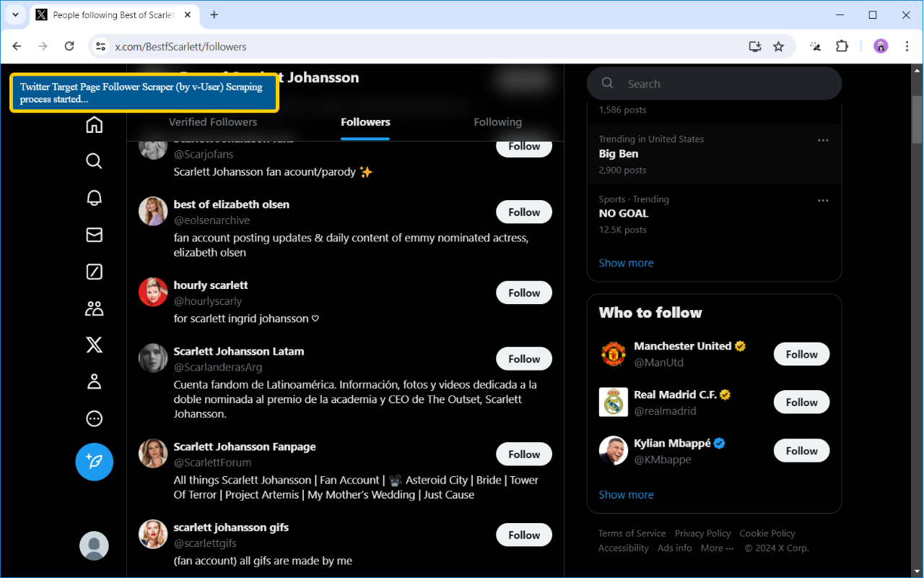924x578 pixels.
Task: Click install app icon in address bar
Action: (755, 46)
